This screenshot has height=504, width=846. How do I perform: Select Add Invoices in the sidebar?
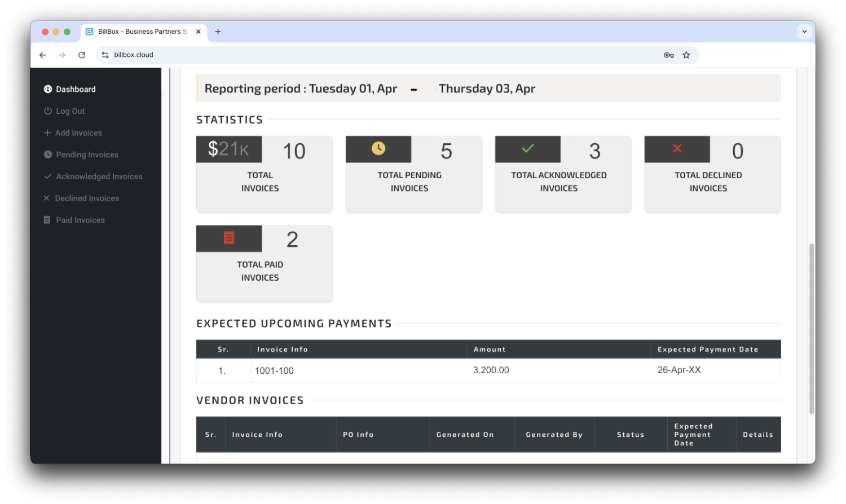[x=78, y=133]
